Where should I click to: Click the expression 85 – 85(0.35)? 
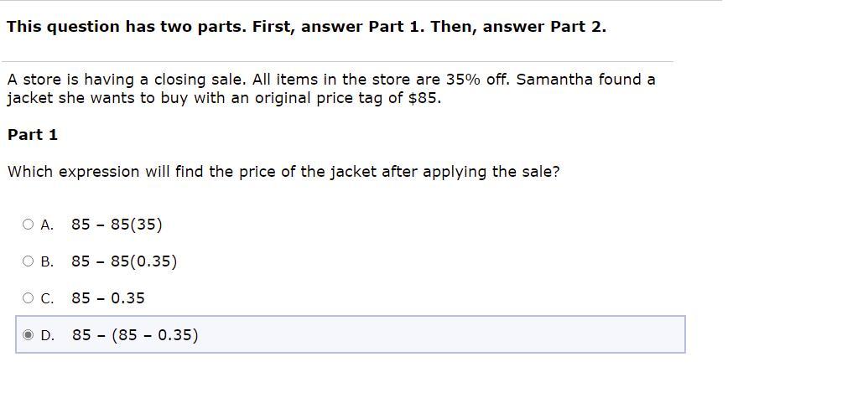[x=125, y=261]
